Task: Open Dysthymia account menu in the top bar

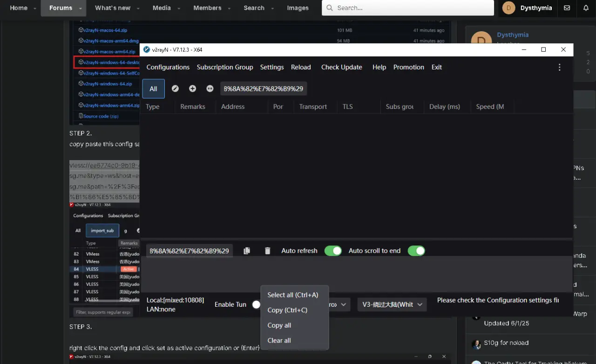Action: (527, 8)
